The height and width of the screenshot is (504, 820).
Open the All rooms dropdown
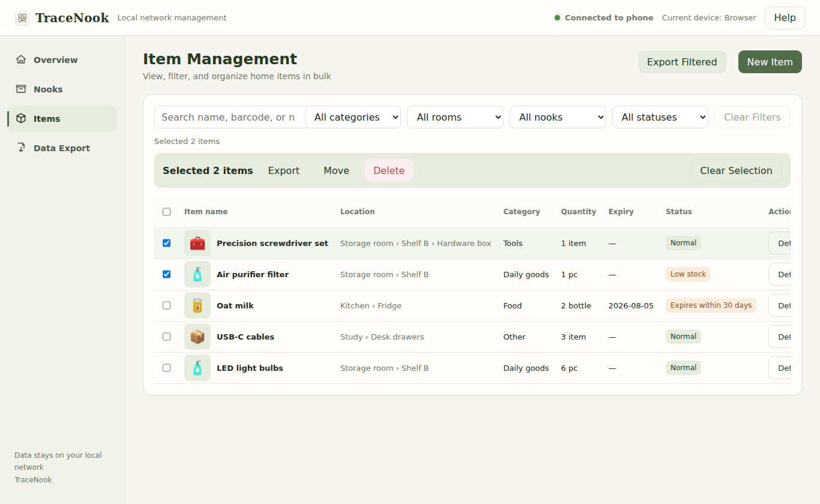455,117
